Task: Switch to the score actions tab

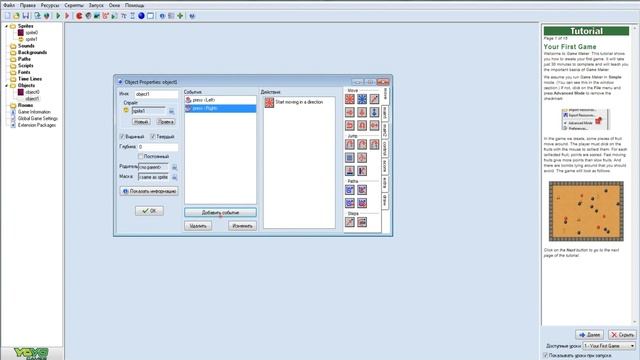Action: point(385,166)
